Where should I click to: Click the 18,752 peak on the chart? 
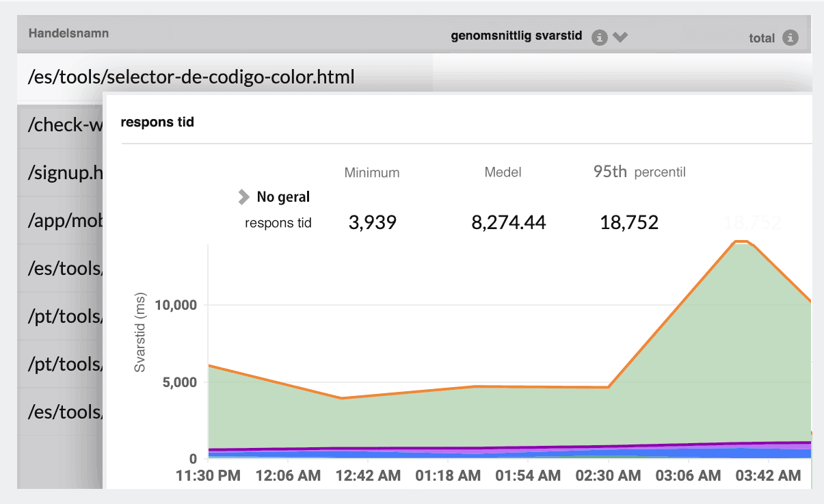click(741, 241)
